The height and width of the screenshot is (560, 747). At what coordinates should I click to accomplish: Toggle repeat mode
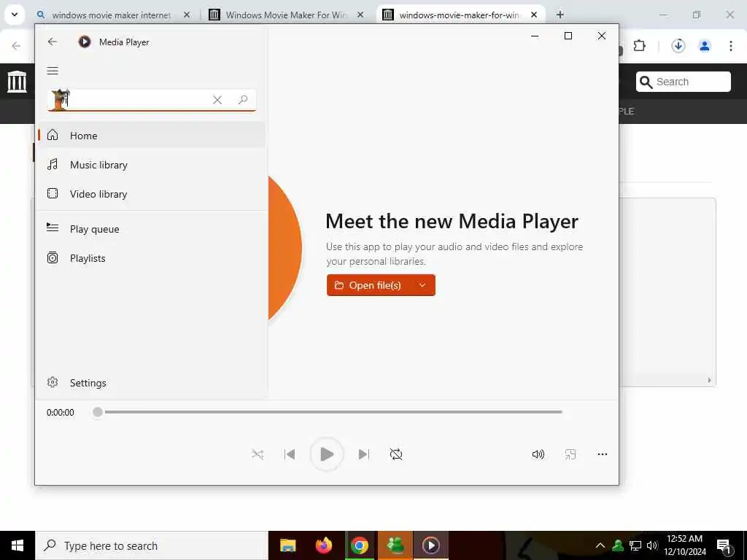[x=396, y=454]
